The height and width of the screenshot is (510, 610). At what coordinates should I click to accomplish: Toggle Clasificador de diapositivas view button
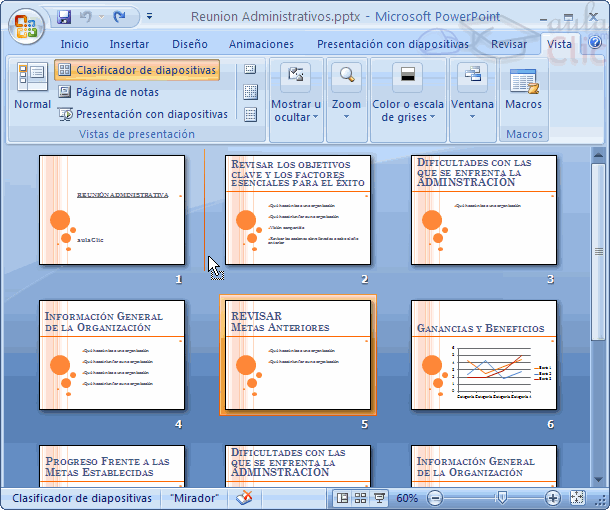[x=137, y=70]
